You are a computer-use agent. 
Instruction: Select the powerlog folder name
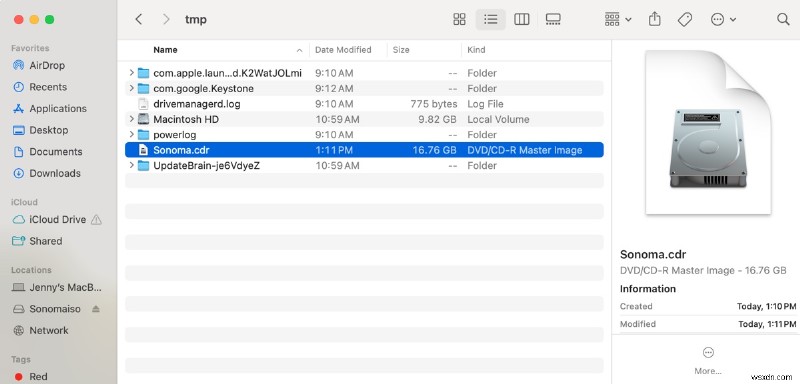point(174,135)
